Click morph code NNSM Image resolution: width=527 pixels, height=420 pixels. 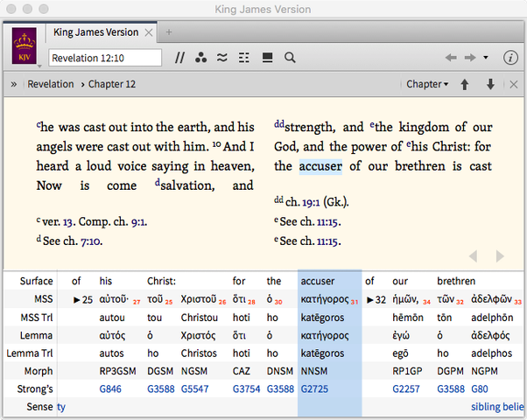click(x=314, y=371)
